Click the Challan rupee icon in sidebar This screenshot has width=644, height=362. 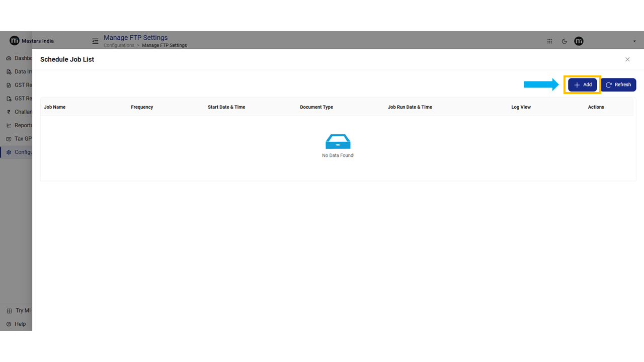point(9,112)
